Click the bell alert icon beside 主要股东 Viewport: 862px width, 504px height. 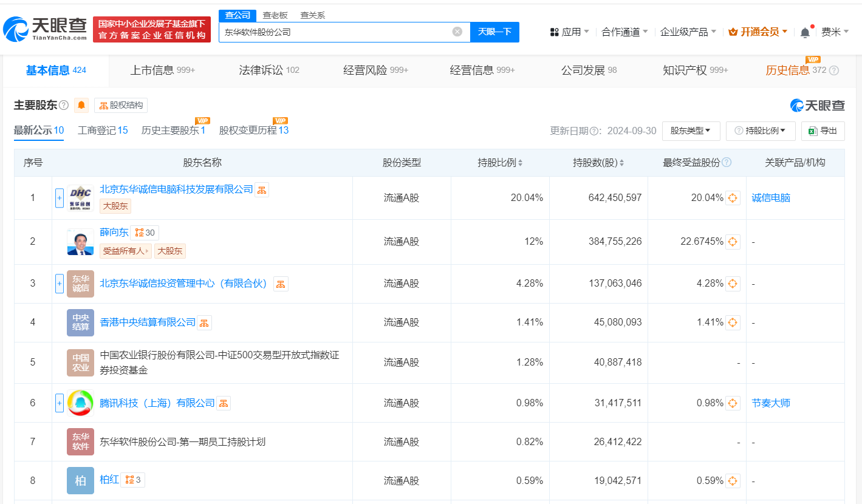(81, 106)
